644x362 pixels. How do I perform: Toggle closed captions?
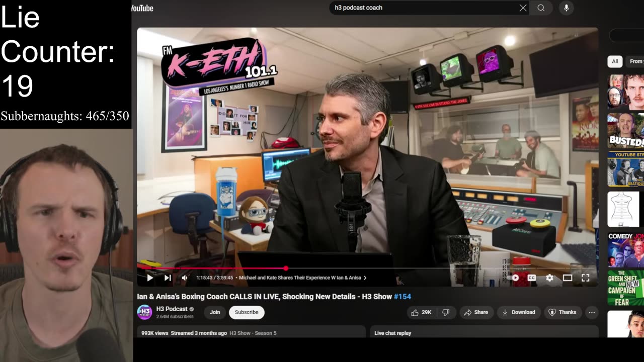(x=531, y=278)
